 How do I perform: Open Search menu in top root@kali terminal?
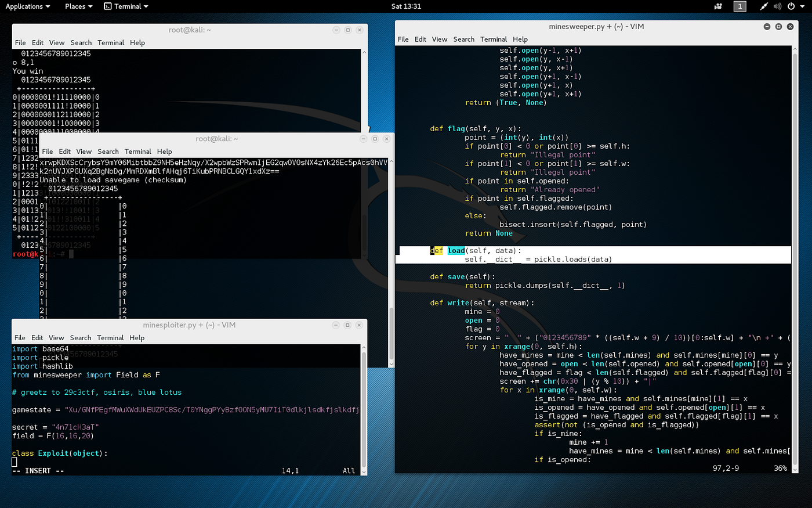(x=81, y=43)
